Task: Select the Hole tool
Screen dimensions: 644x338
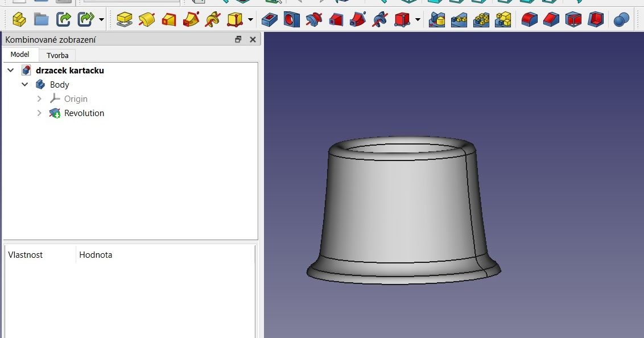Action: 292,19
